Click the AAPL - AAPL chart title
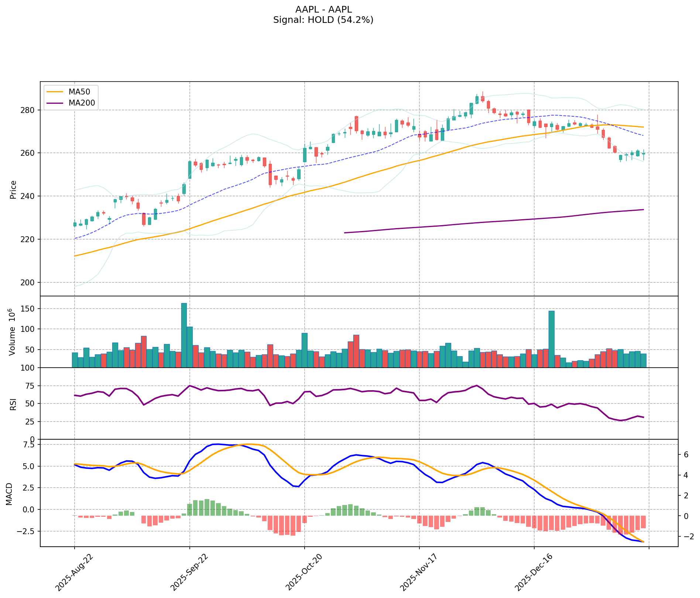The image size is (700, 598). (x=323, y=10)
